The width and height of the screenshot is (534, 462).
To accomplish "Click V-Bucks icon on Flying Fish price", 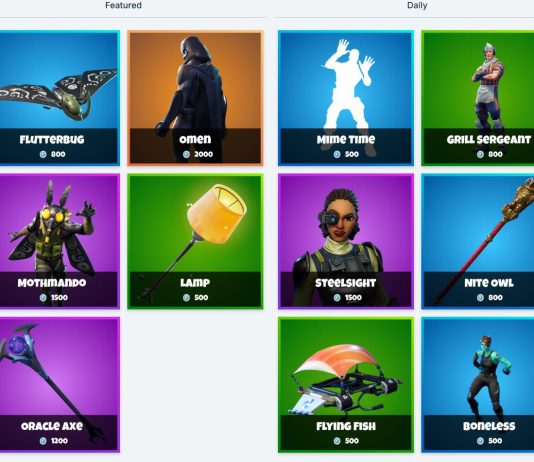I will (x=337, y=441).
